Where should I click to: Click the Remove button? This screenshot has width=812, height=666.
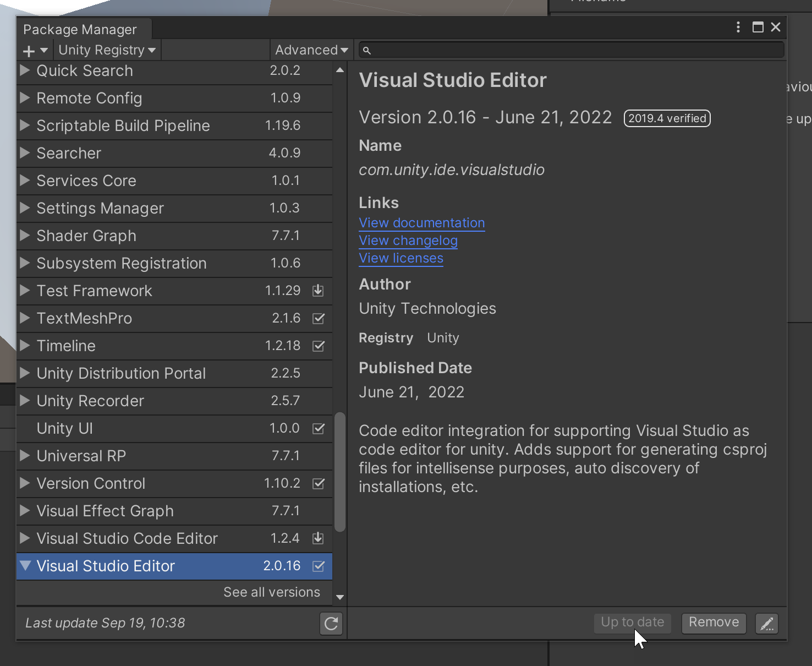pyautogui.click(x=714, y=623)
